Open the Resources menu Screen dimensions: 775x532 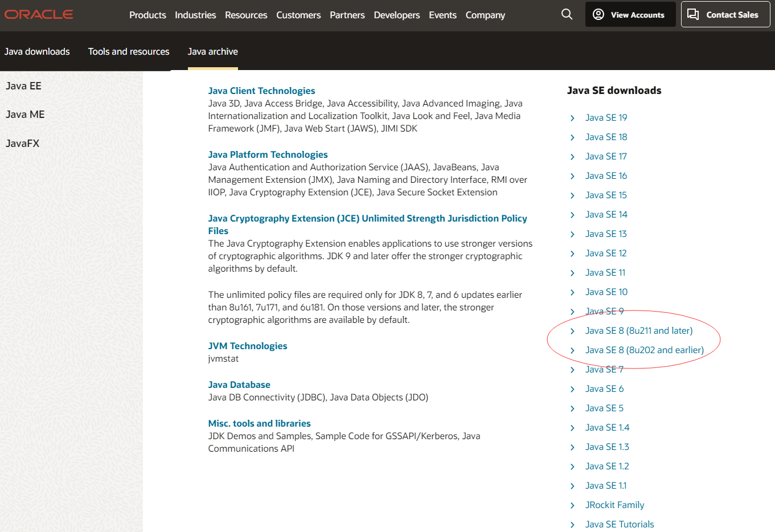coord(246,15)
